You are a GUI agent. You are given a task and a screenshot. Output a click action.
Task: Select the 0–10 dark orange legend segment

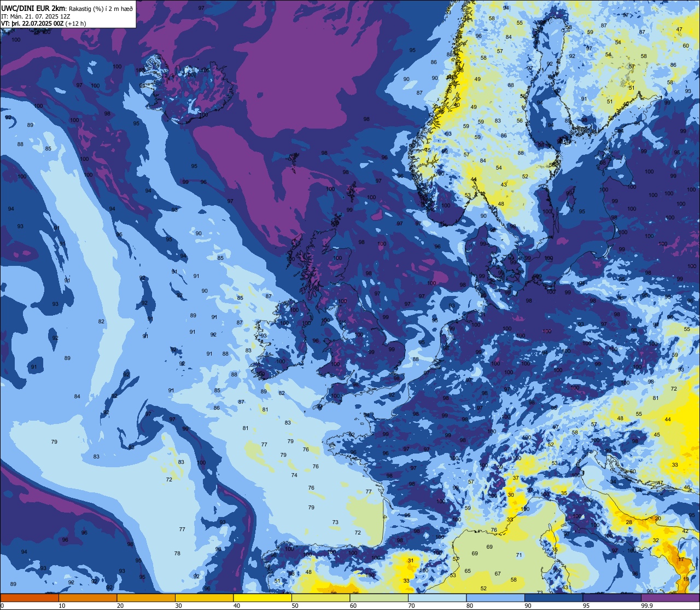point(30,598)
